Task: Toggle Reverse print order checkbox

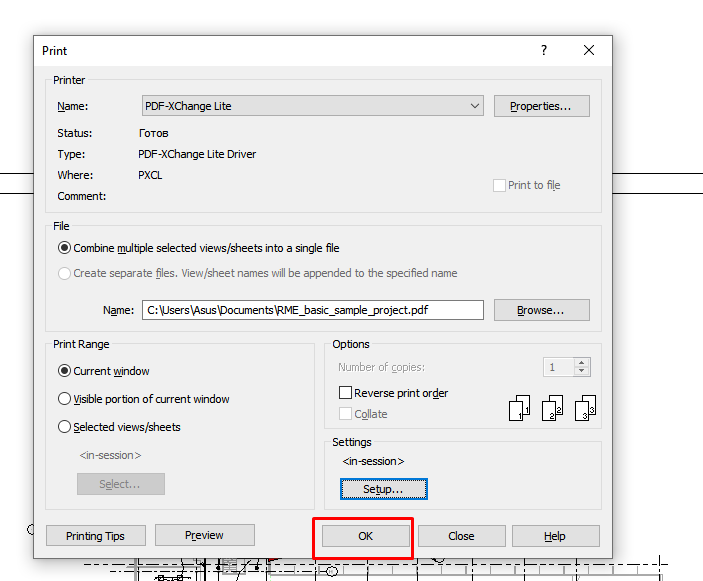Action: pyautogui.click(x=345, y=393)
